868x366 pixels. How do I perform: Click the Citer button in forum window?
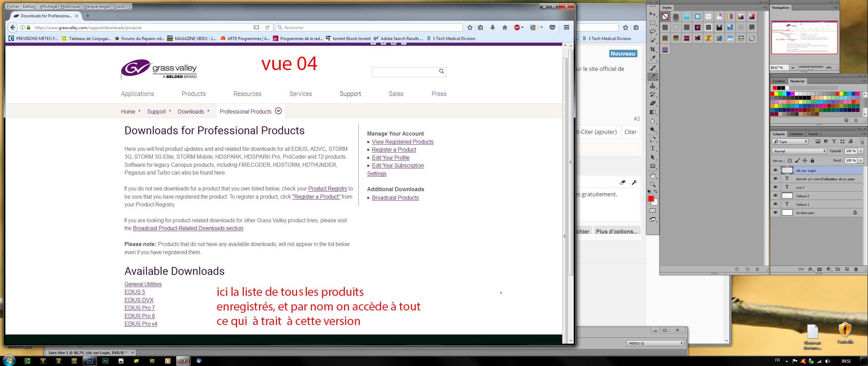[x=630, y=132]
